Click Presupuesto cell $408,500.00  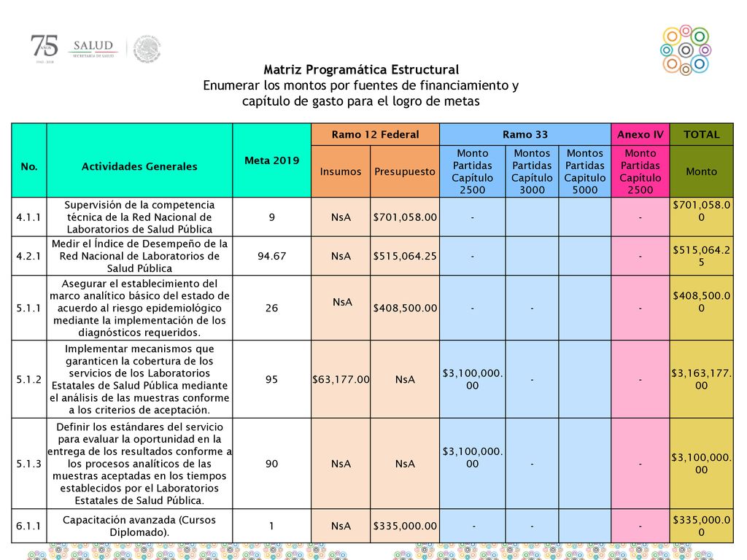[405, 308]
